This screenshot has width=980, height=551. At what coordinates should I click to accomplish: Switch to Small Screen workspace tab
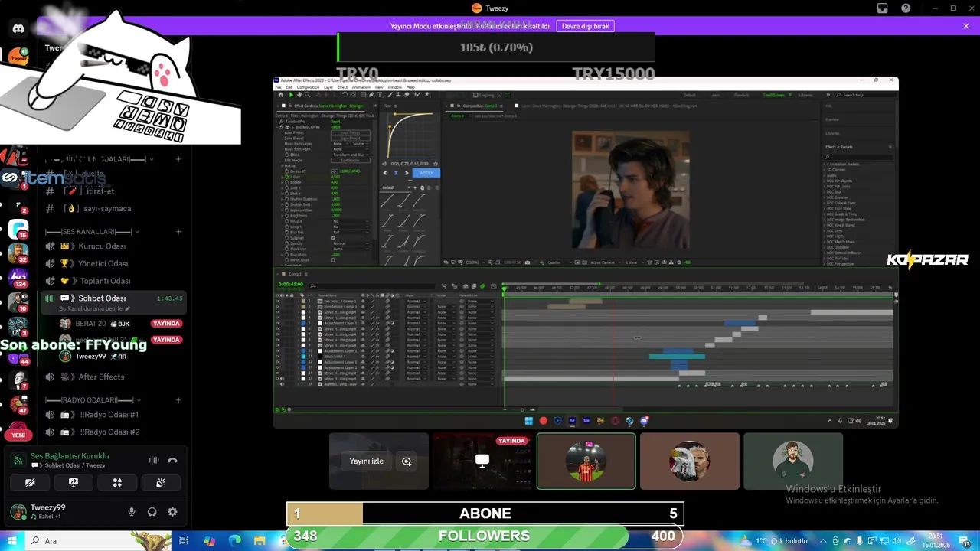pos(774,95)
